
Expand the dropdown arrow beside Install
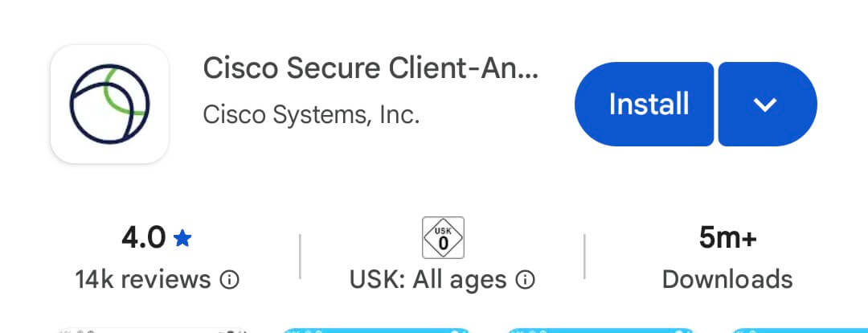766,104
